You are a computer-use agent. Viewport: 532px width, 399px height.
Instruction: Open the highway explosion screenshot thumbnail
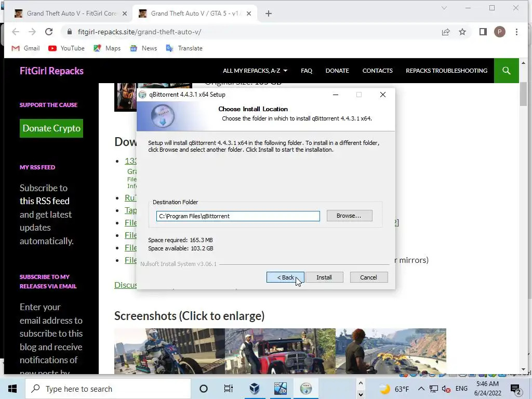tap(391, 351)
